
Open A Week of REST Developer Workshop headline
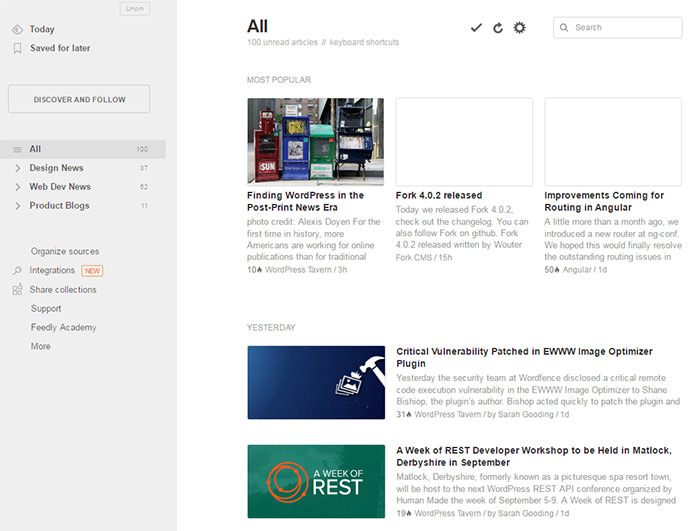tap(534, 456)
